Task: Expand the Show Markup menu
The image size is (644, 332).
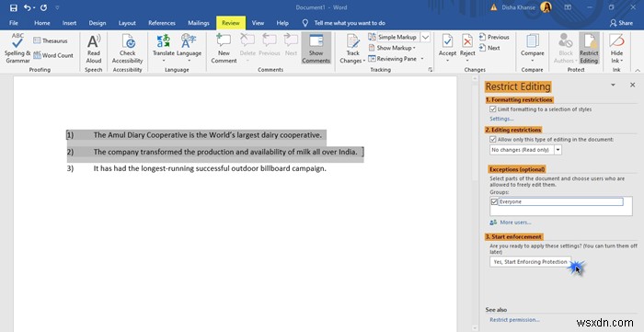Action: point(392,48)
